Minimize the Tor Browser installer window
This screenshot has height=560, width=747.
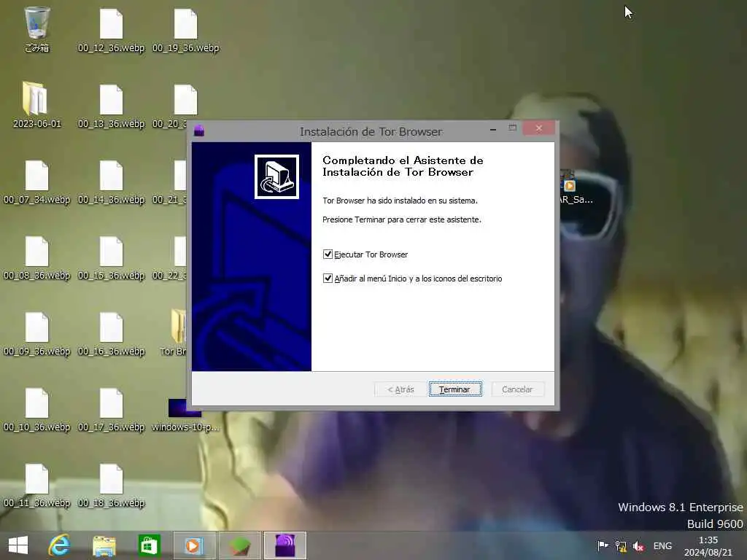pos(493,128)
